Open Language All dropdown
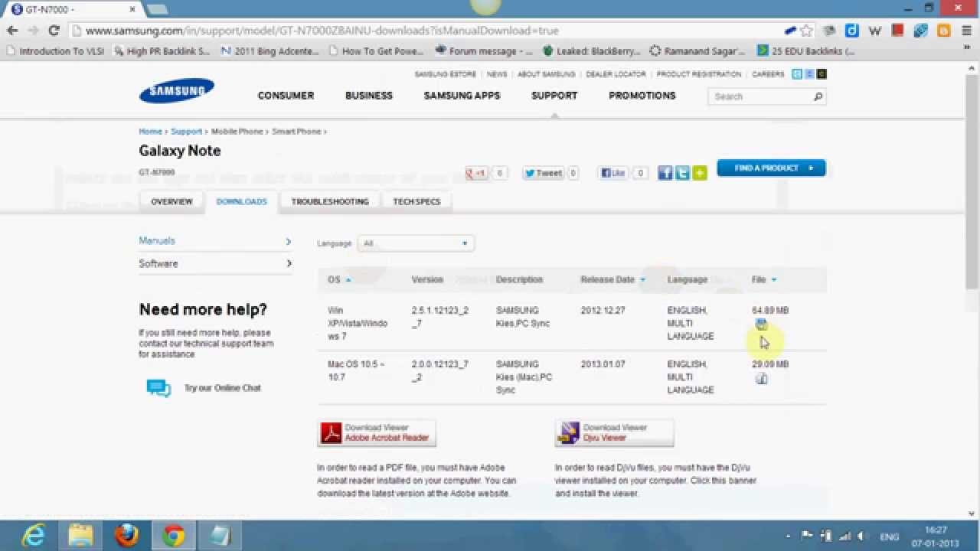The width and height of the screenshot is (980, 551). click(x=416, y=243)
